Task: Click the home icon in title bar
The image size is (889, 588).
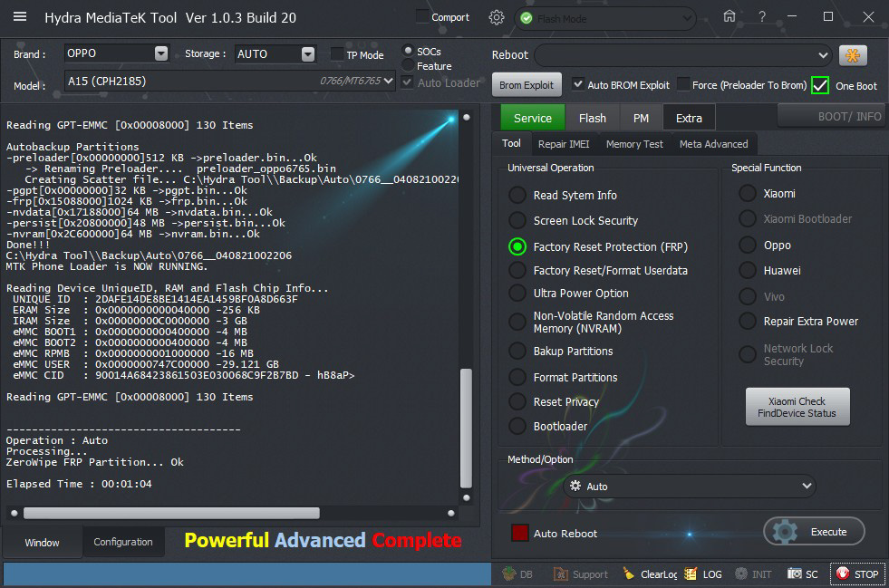Action: point(730,16)
